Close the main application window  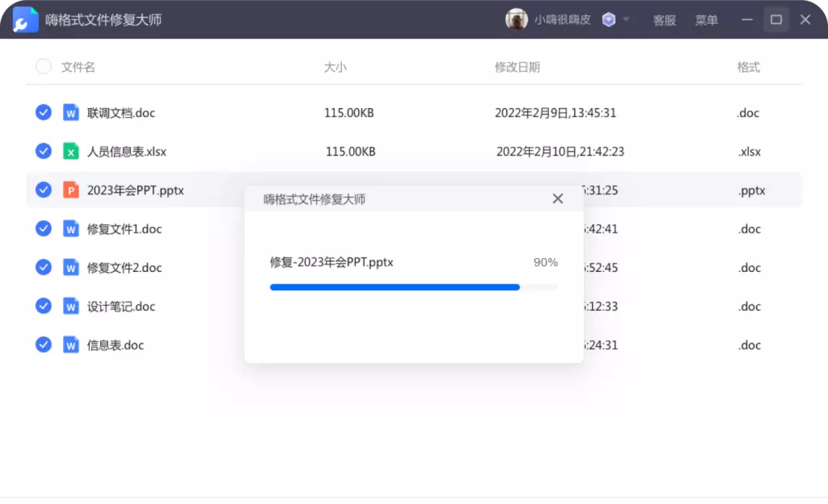tap(805, 19)
